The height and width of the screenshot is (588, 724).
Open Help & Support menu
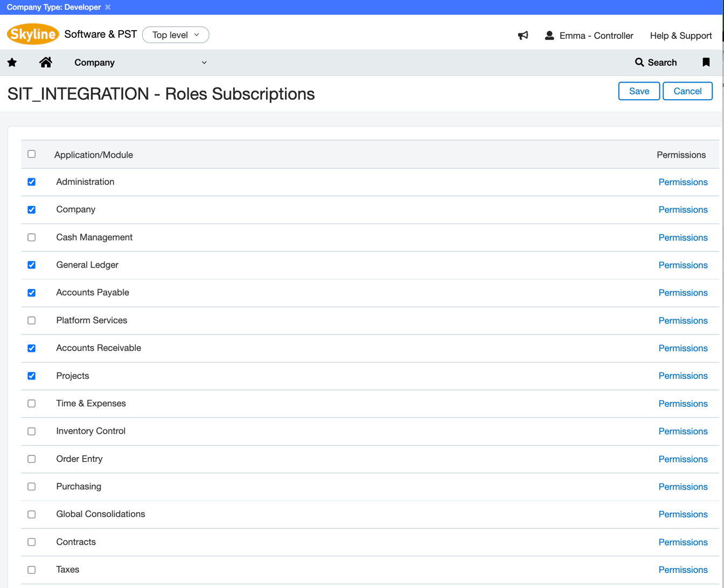[681, 36]
